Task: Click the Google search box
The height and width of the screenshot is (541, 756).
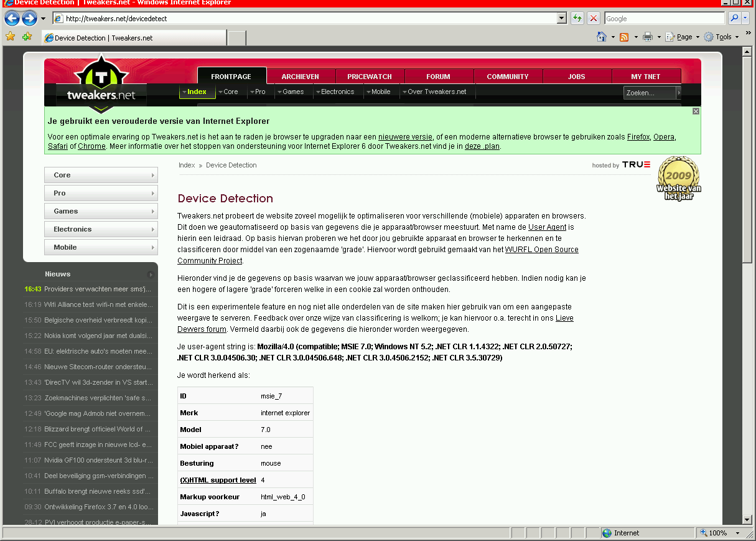Action: 665,19
